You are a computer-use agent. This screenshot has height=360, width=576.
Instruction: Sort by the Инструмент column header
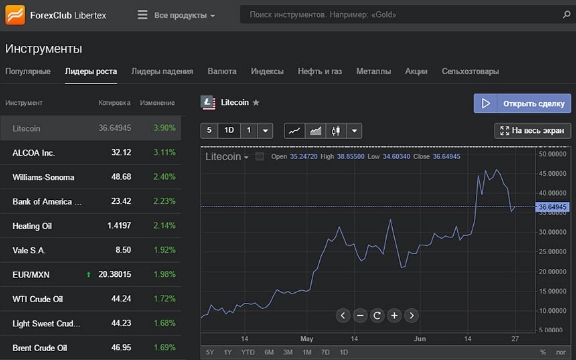24,103
